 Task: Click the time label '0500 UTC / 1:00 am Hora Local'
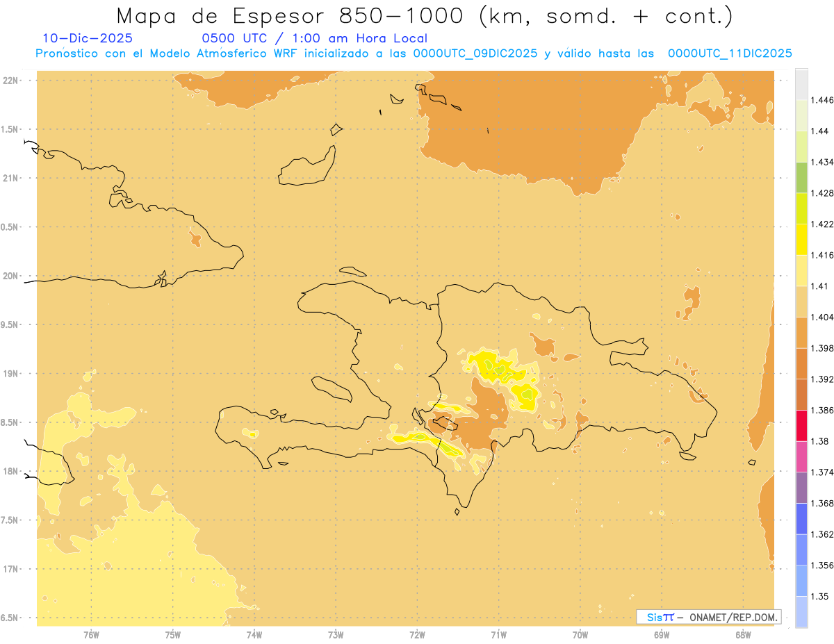(314, 39)
